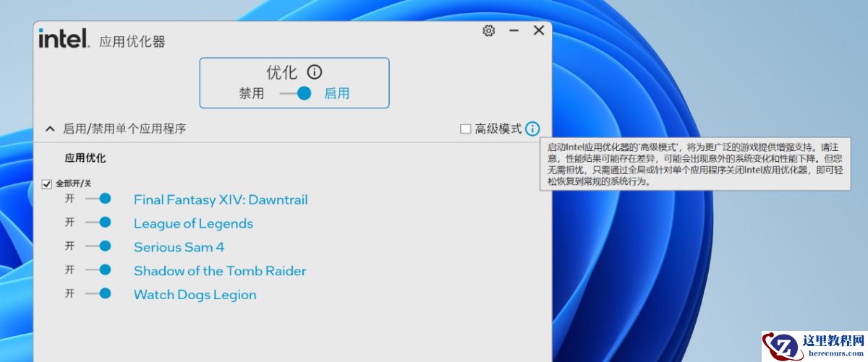Click the 应用优化器 window title
This screenshot has height=362, width=868.
click(132, 41)
